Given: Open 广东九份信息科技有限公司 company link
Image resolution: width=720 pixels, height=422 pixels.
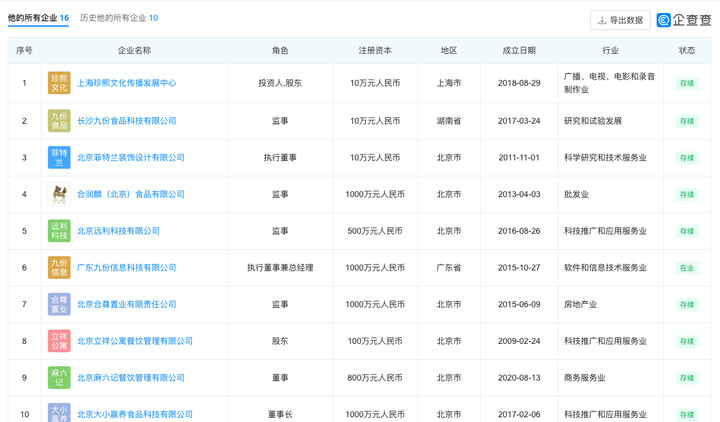Looking at the screenshot, I should (x=127, y=268).
